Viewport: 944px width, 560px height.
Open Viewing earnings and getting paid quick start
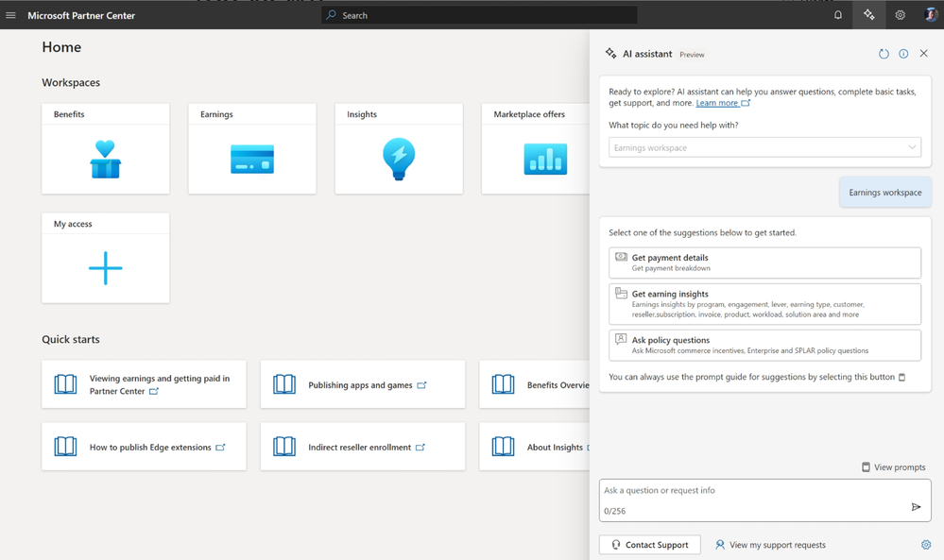[144, 384]
